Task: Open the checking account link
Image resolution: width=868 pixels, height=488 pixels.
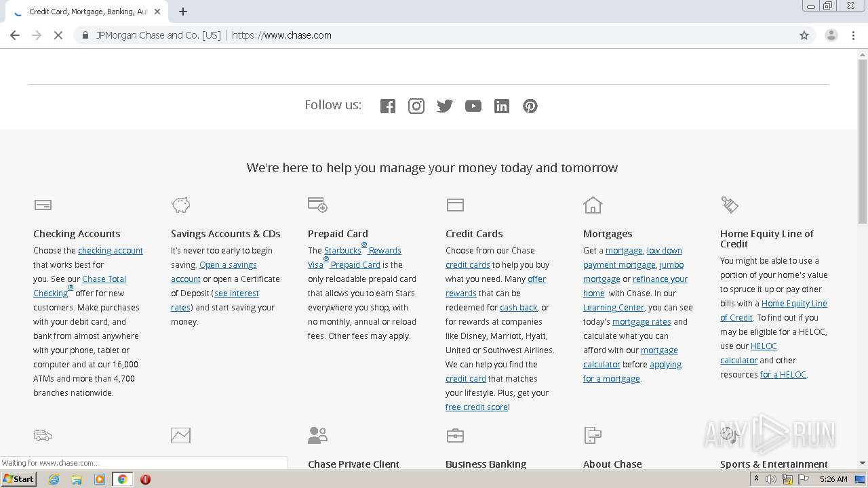Action: click(x=111, y=250)
